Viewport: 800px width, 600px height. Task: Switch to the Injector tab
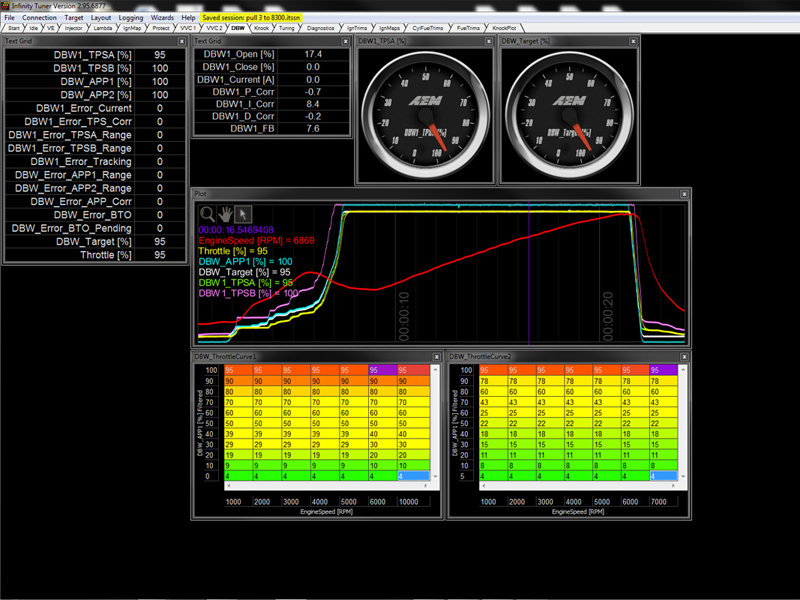pos(73,28)
